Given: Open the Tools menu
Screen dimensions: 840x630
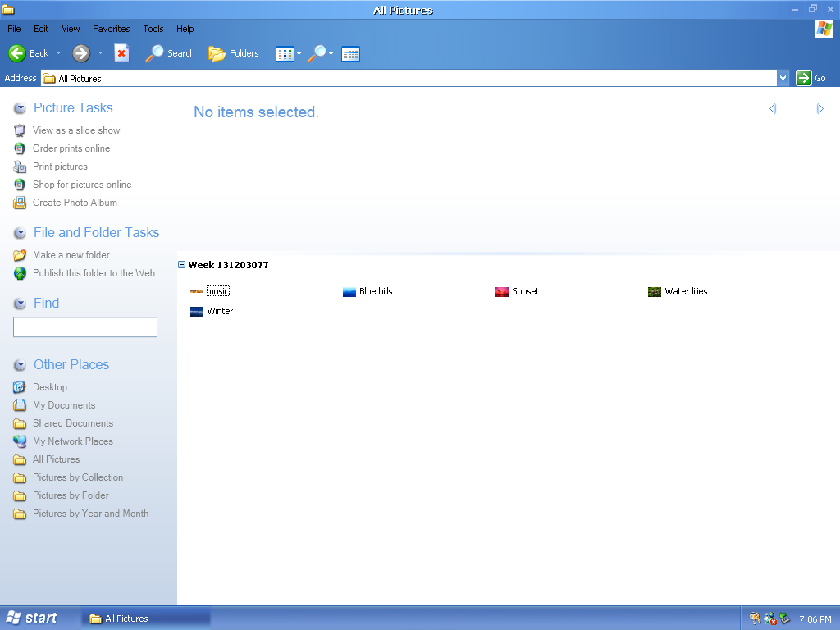Looking at the screenshot, I should tap(153, 29).
